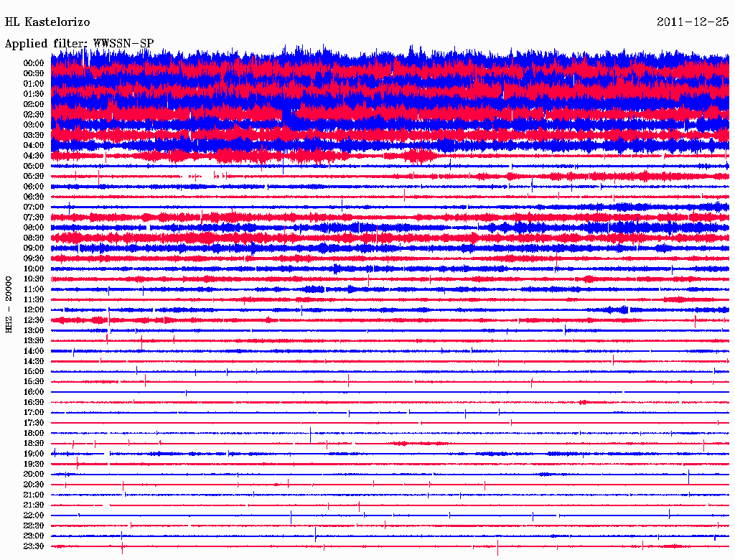The width and height of the screenshot is (735, 560).
Task: Select the 21:30 time label
Action: pyautogui.click(x=34, y=505)
